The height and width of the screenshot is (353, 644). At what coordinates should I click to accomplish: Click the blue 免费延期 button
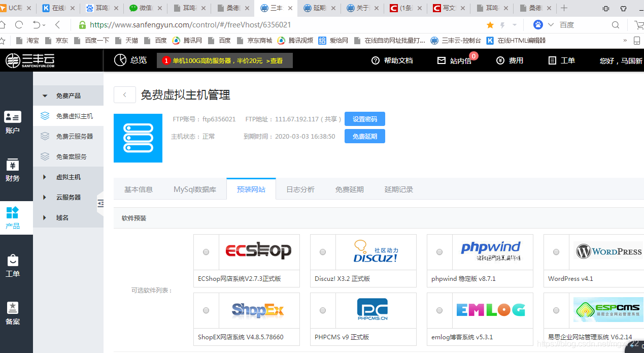click(365, 136)
